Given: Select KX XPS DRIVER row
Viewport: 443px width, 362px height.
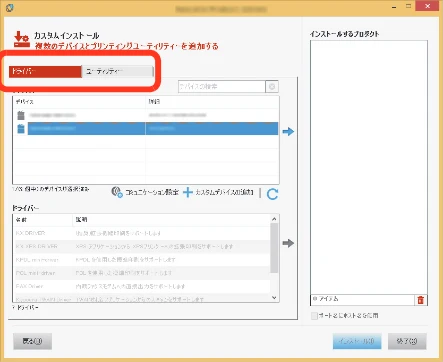Looking at the screenshot, I should [x=142, y=246].
